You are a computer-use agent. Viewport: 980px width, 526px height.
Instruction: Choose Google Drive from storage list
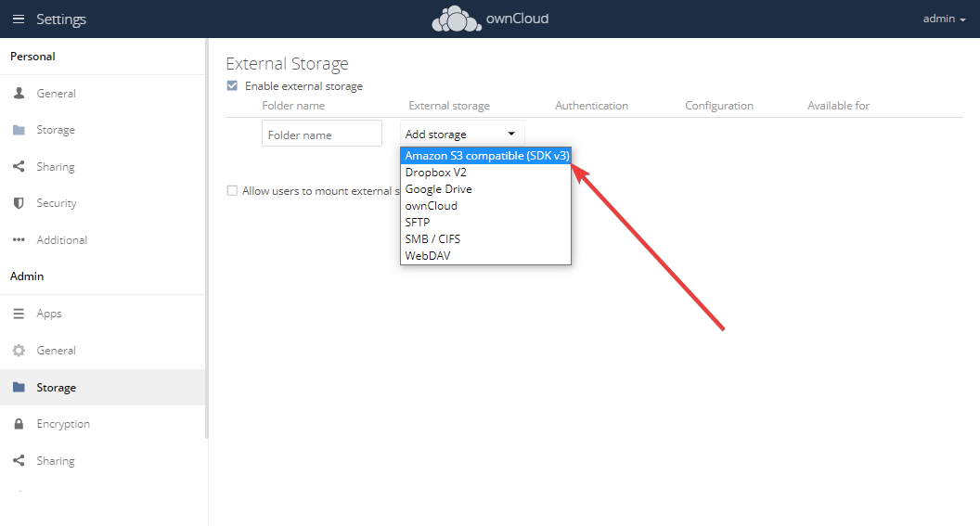coord(438,189)
